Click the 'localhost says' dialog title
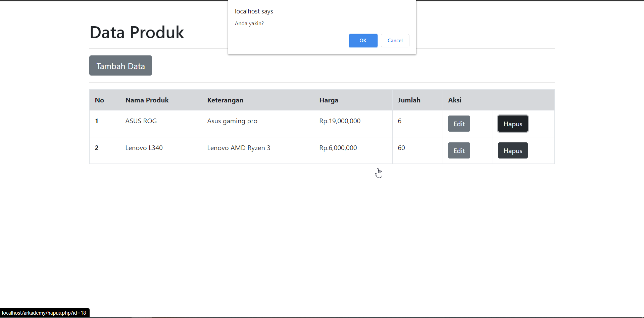 [x=254, y=11]
